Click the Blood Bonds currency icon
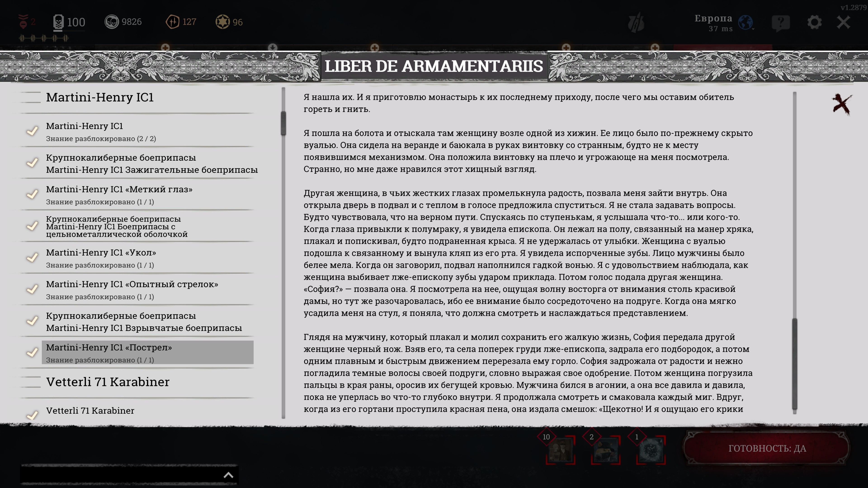 (172, 22)
